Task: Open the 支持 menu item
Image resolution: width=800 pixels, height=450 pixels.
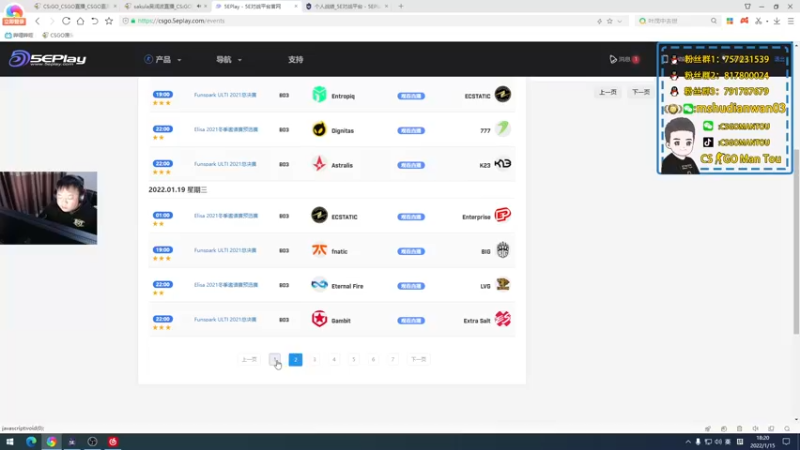Action: [x=295, y=60]
